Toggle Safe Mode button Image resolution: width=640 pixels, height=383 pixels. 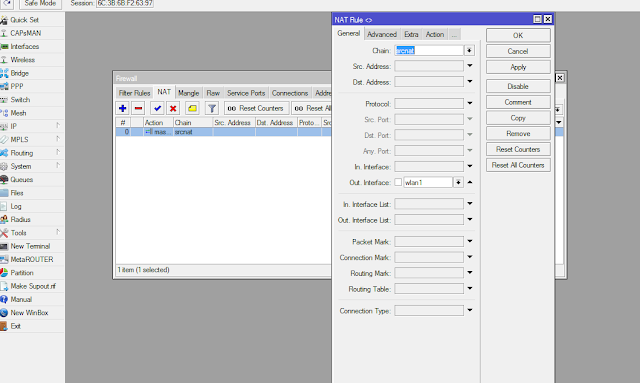(x=40, y=4)
